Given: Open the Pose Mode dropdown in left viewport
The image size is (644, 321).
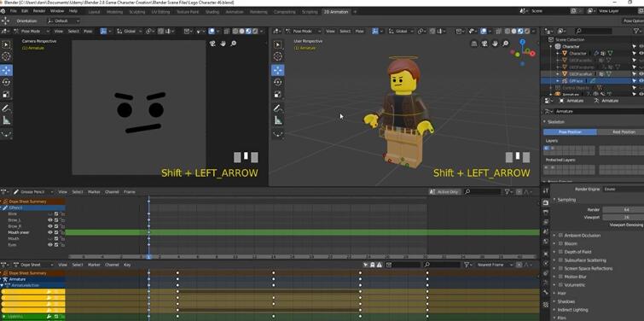Looking at the screenshot, I should pyautogui.click(x=32, y=32).
